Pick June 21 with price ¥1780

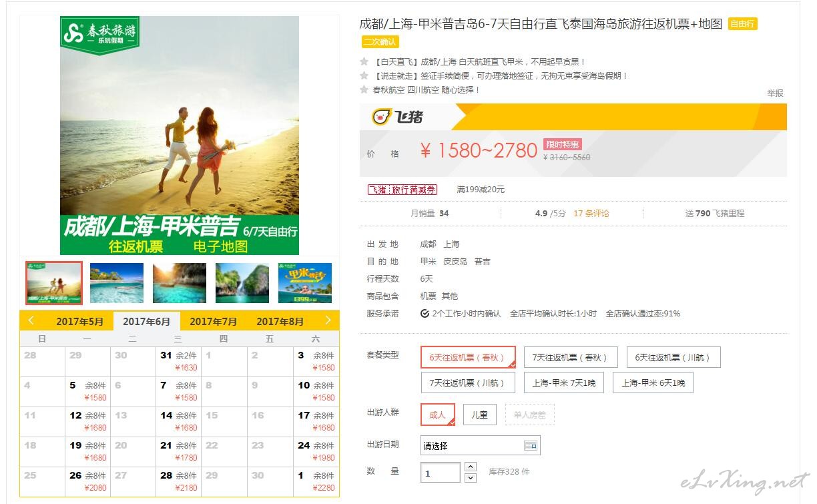[179, 452]
